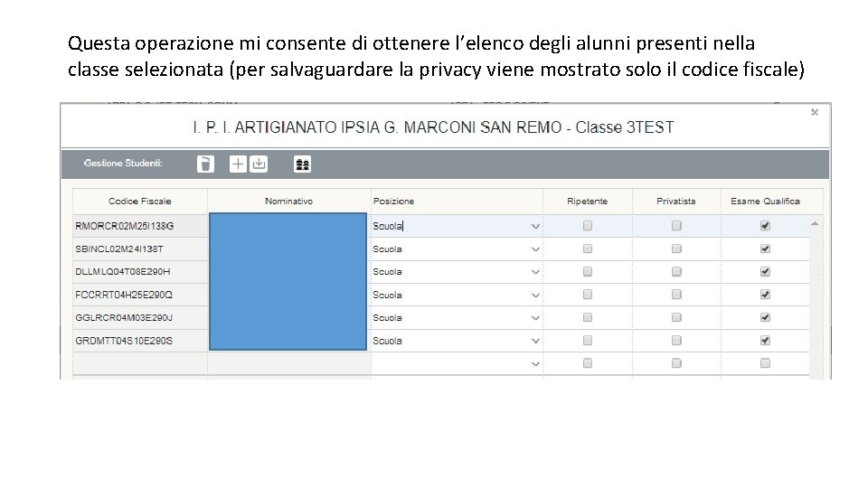Click the add student plus icon
The image size is (868, 488).
click(237, 164)
